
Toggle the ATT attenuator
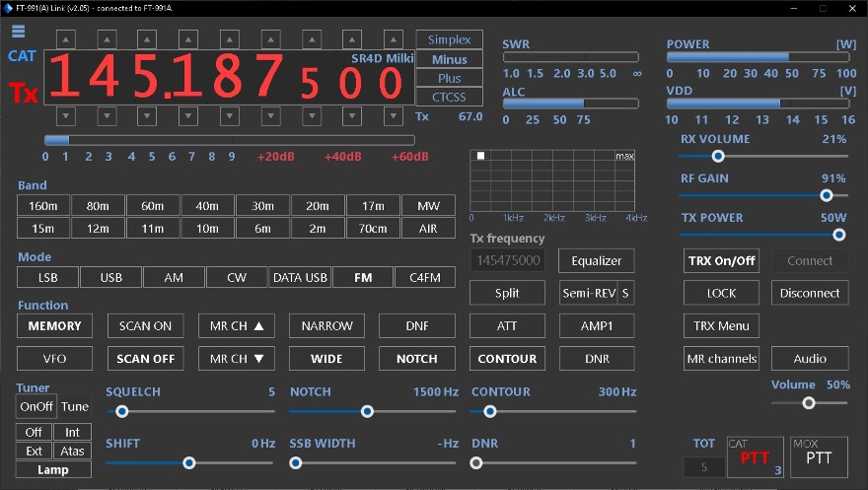(507, 325)
